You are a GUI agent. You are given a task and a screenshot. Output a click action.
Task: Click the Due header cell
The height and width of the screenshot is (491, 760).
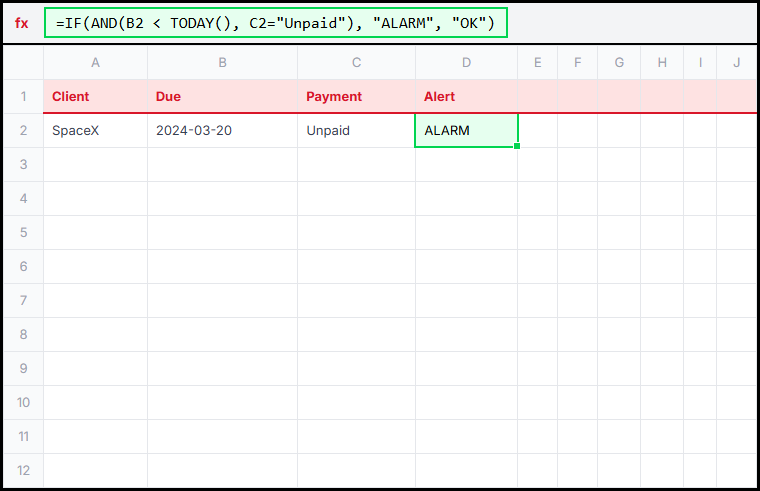tap(222, 97)
